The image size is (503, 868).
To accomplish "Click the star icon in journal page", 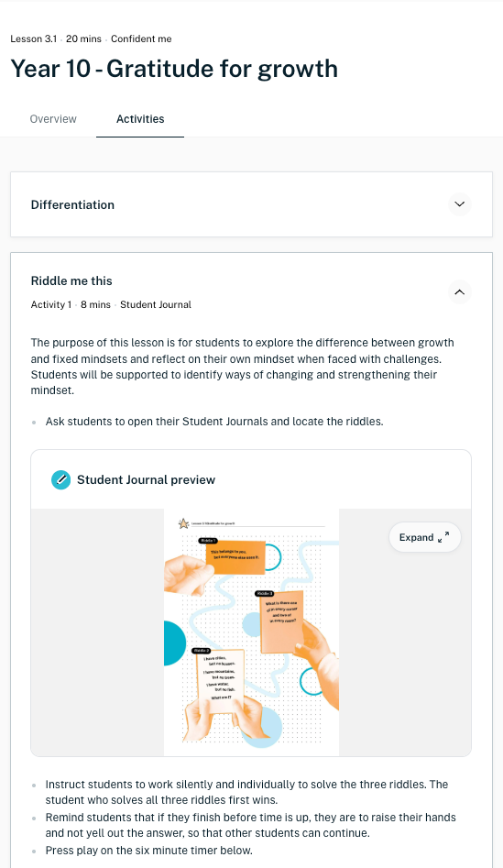I will pyautogui.click(x=184, y=523).
